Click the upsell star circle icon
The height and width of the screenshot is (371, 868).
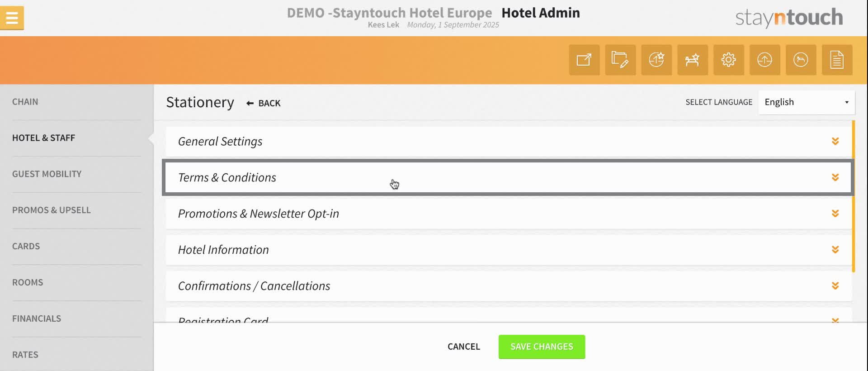pyautogui.click(x=656, y=60)
